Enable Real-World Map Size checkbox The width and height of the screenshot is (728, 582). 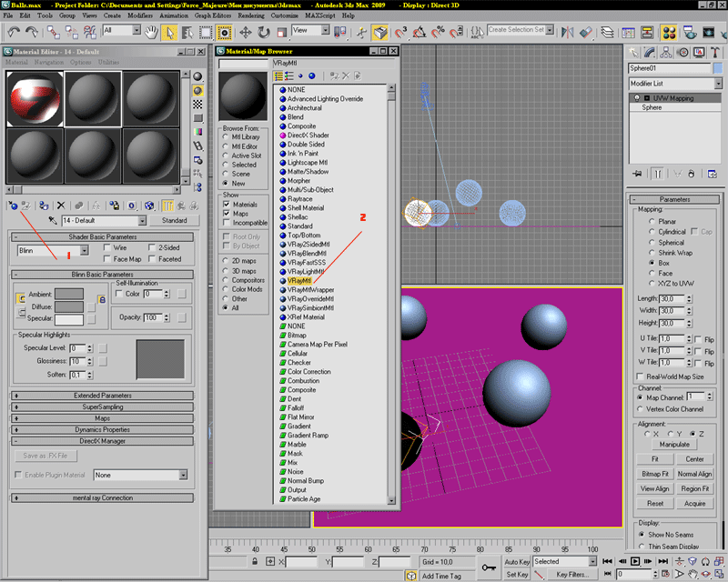click(641, 376)
